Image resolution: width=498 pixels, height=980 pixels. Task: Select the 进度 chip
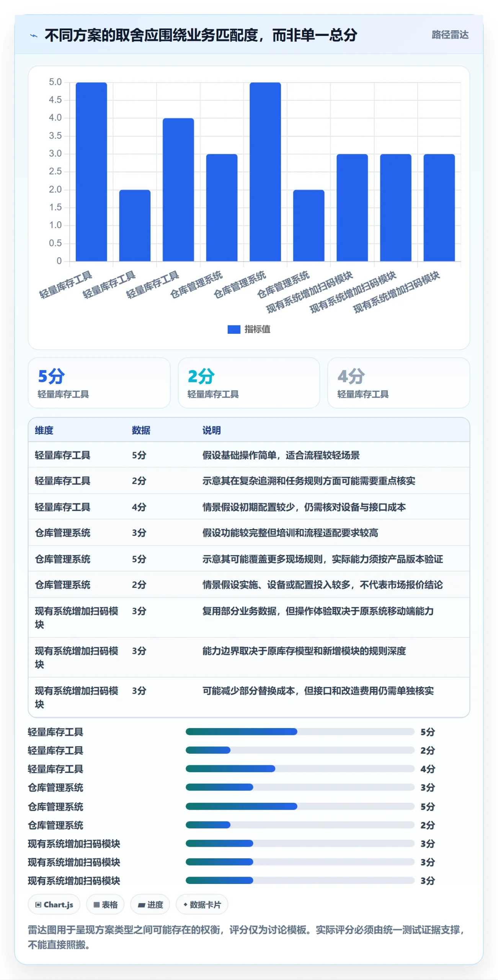[x=150, y=905]
